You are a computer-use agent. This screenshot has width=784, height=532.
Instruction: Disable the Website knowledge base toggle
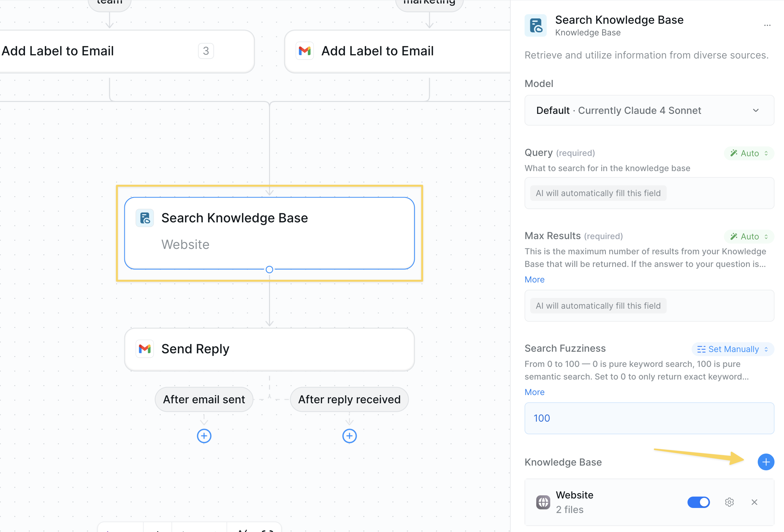(x=699, y=502)
